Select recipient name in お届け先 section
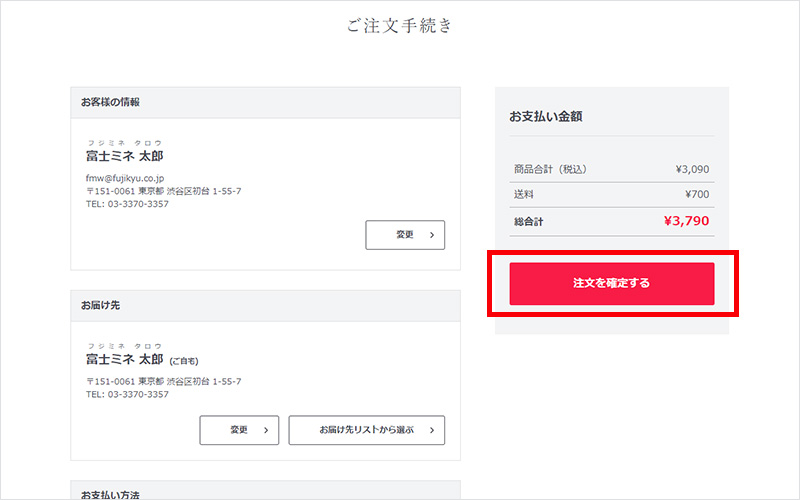The image size is (800, 500). (124, 360)
